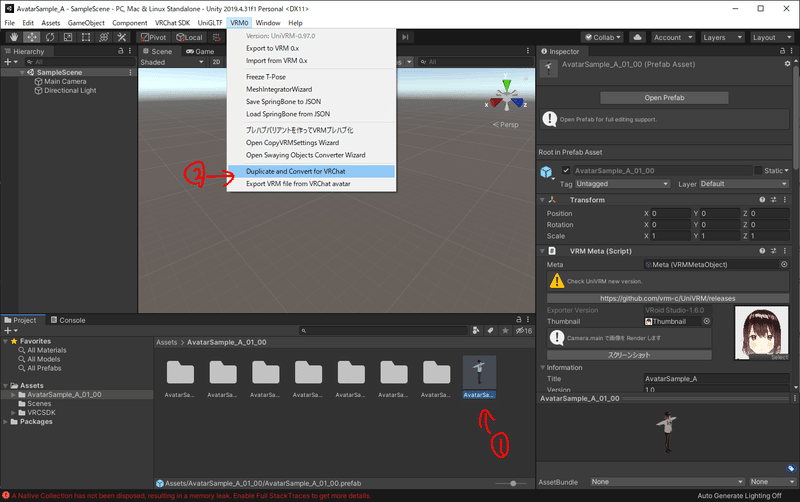Adjust the project icon size slider

[512, 483]
